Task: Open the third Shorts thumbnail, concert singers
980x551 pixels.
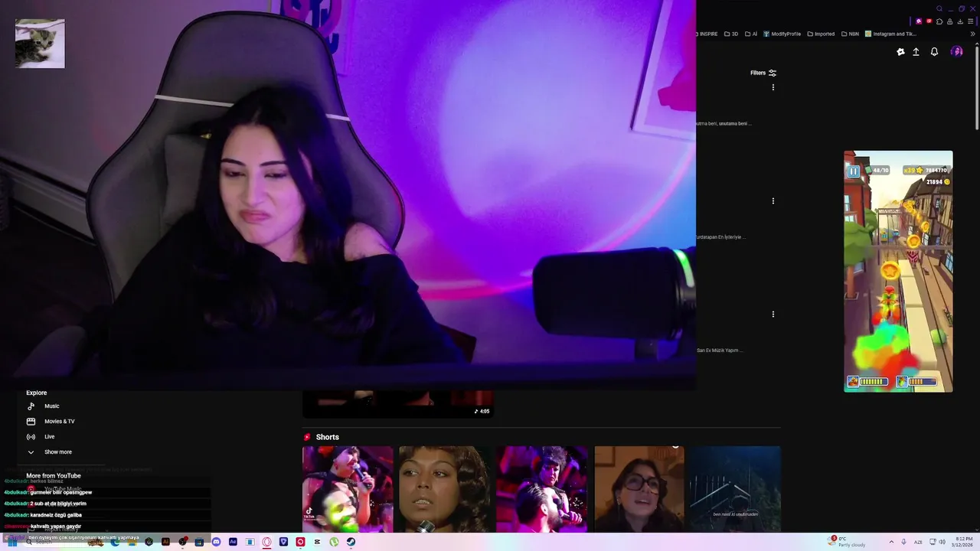Action: pyautogui.click(x=542, y=489)
